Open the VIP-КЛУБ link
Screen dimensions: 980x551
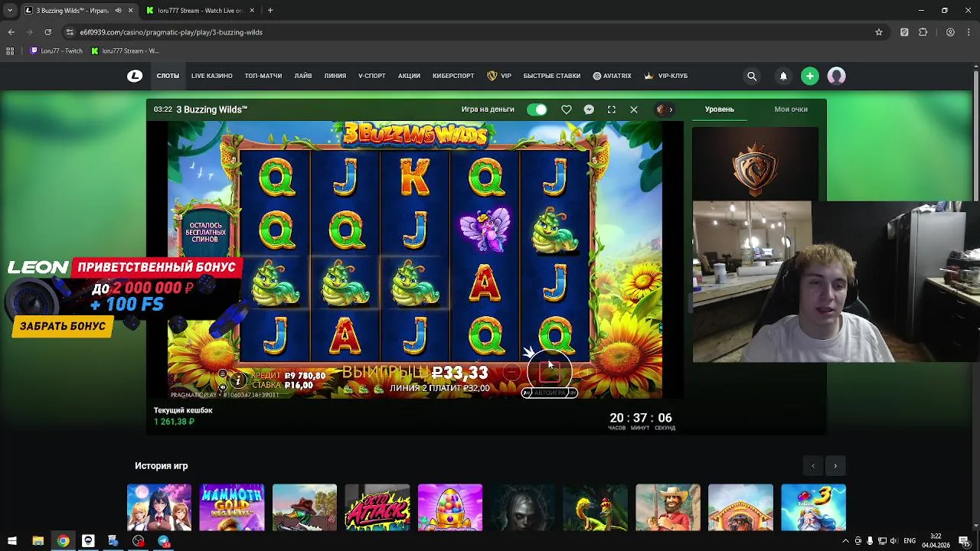pos(666,76)
